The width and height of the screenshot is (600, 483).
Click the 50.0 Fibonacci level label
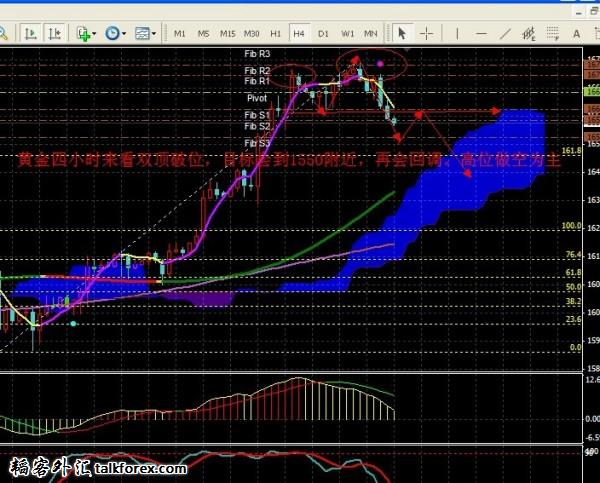coord(573,287)
